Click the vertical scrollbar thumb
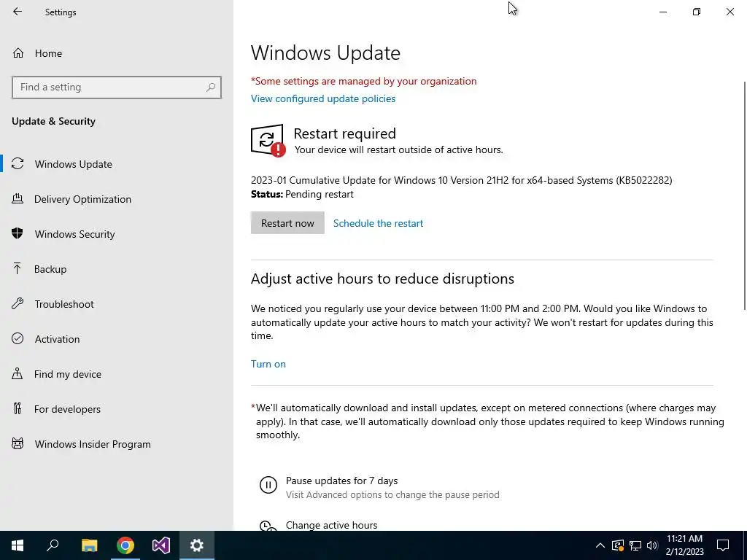 pyautogui.click(x=744, y=195)
